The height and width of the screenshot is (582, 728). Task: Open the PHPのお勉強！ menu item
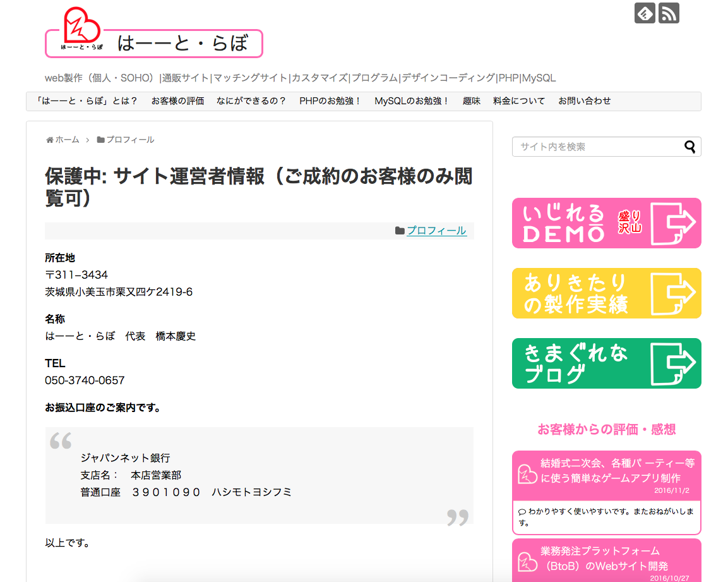(331, 100)
